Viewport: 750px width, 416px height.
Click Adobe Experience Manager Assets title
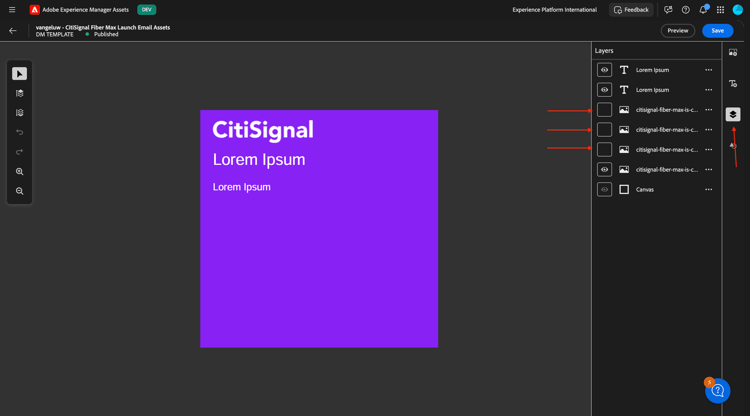pos(86,10)
